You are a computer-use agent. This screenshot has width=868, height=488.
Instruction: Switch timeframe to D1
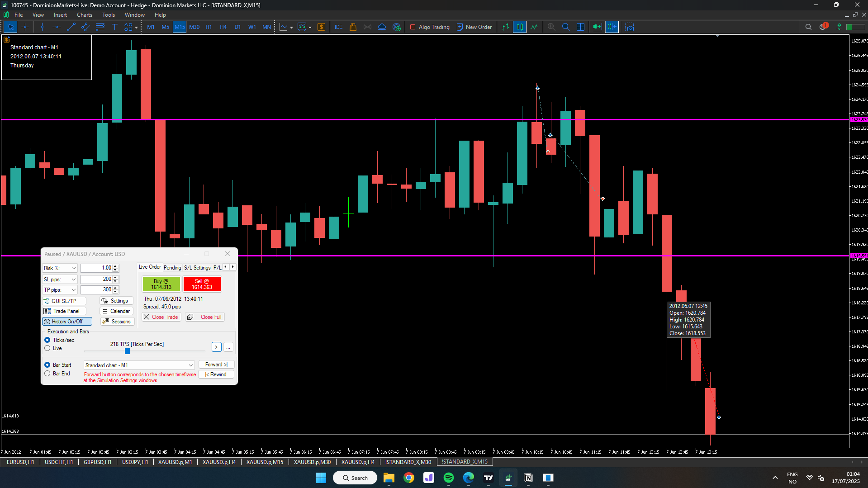coord(237,27)
